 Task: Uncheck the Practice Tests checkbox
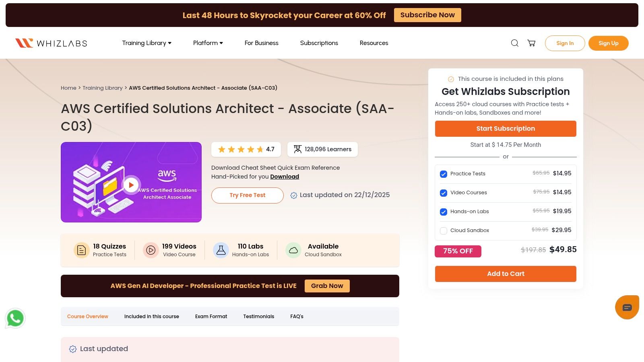(x=444, y=174)
